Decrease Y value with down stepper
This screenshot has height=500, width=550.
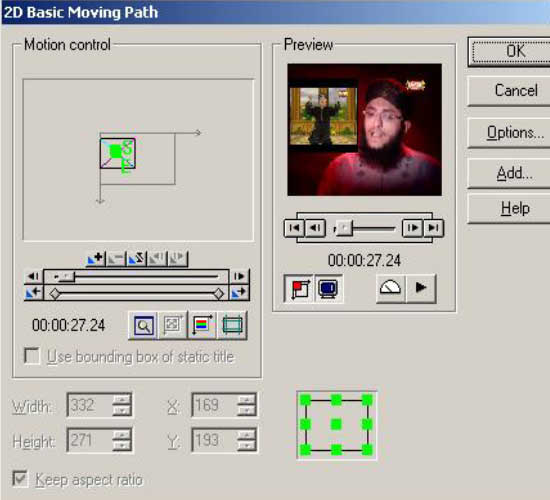pos(247,445)
